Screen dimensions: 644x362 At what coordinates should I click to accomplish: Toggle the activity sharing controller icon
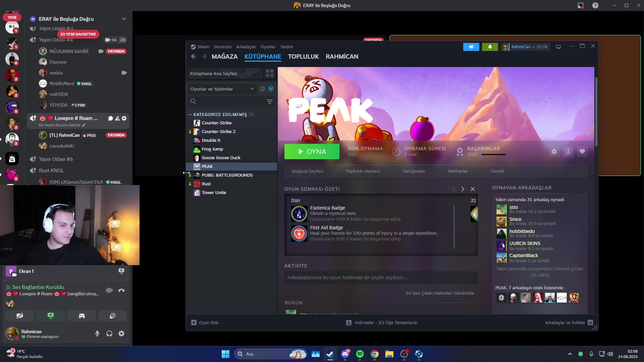click(82, 315)
